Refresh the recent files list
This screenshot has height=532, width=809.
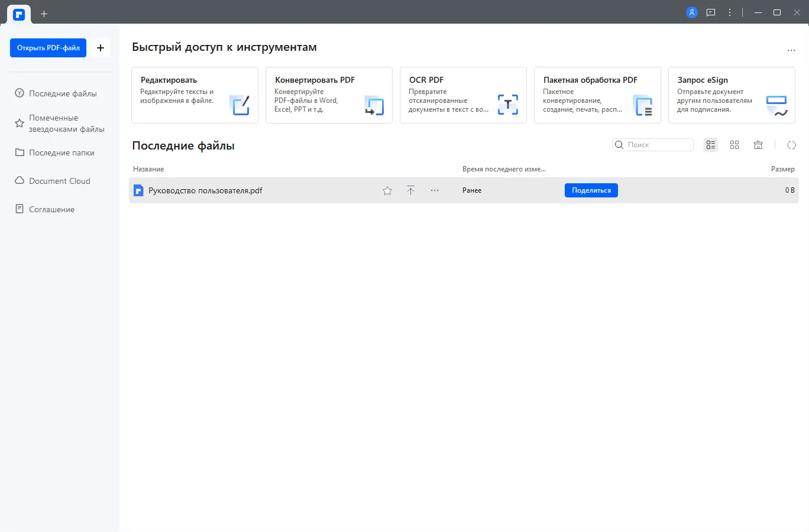(791, 144)
